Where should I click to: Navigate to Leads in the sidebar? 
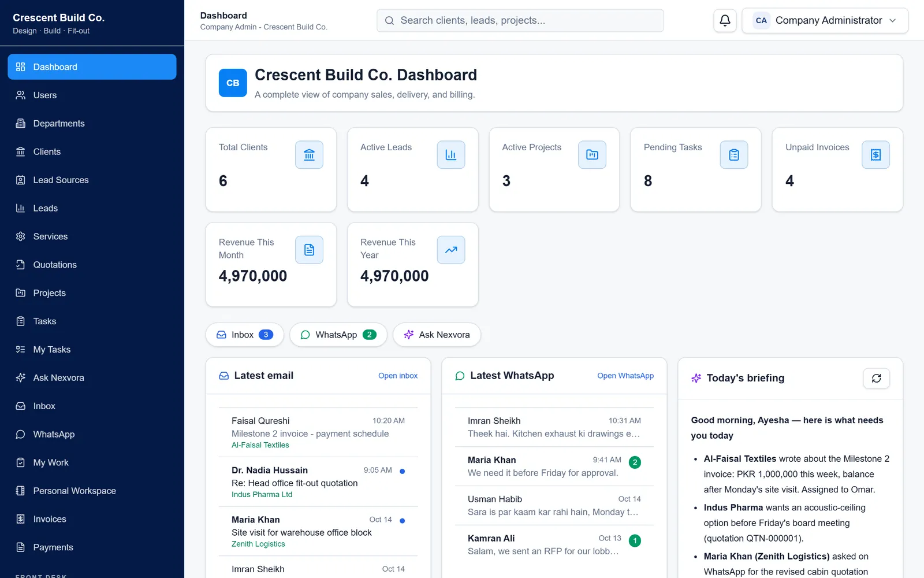(x=92, y=209)
